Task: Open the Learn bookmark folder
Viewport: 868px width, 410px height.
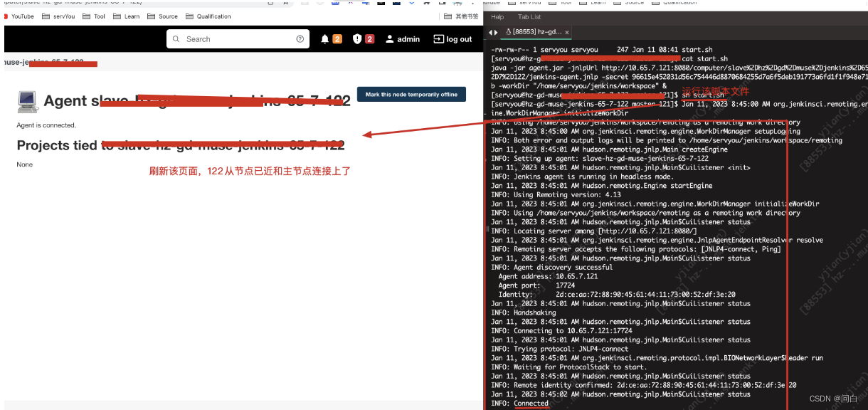Action: [127, 16]
